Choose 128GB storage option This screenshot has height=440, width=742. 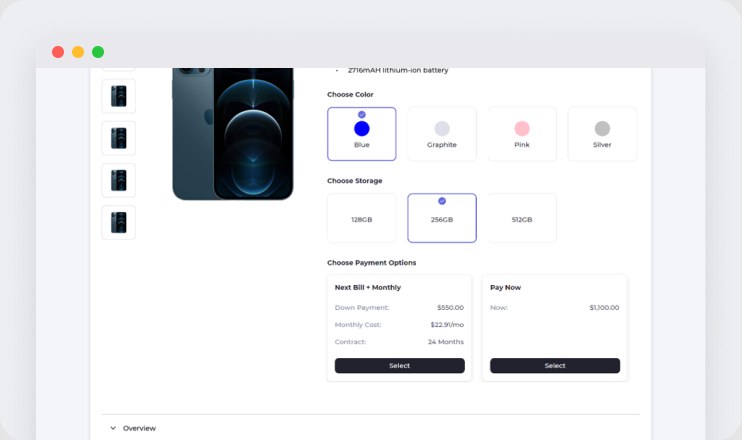tap(362, 218)
